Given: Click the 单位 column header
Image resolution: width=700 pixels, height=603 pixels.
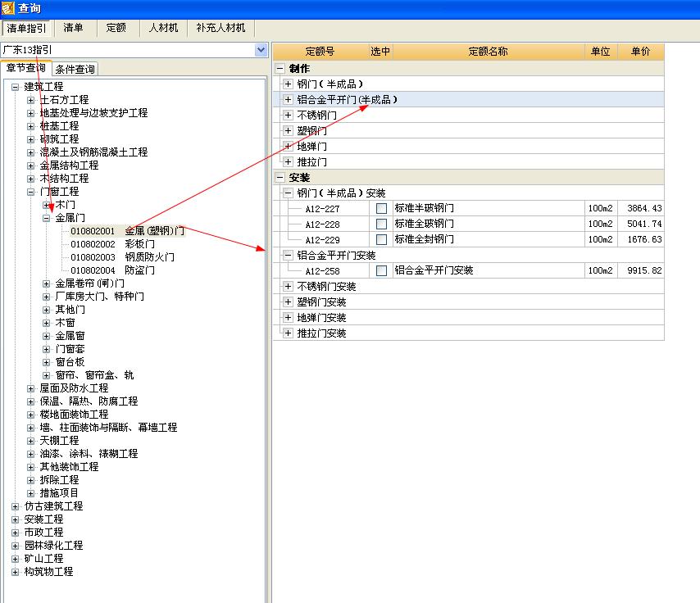Looking at the screenshot, I should pyautogui.click(x=601, y=52).
